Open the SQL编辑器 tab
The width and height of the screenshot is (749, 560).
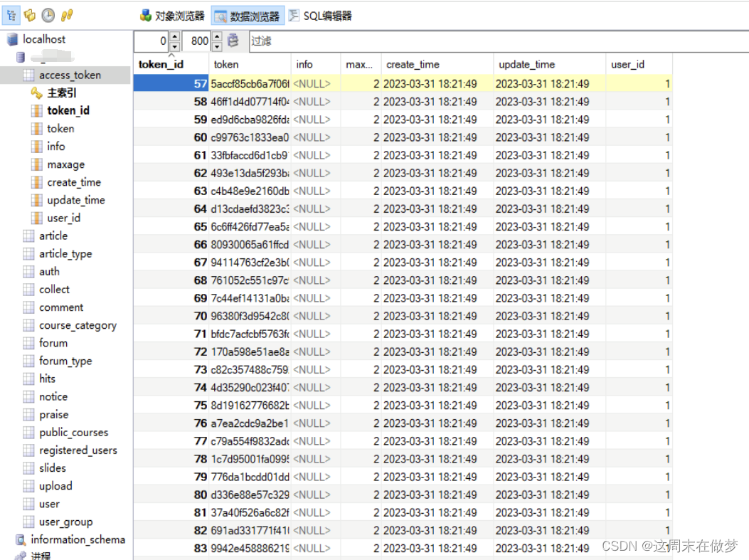point(321,16)
